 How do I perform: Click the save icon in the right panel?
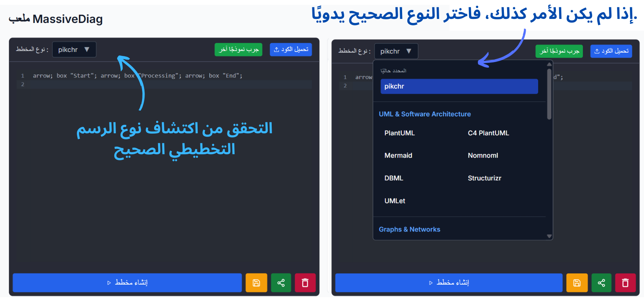click(x=577, y=283)
